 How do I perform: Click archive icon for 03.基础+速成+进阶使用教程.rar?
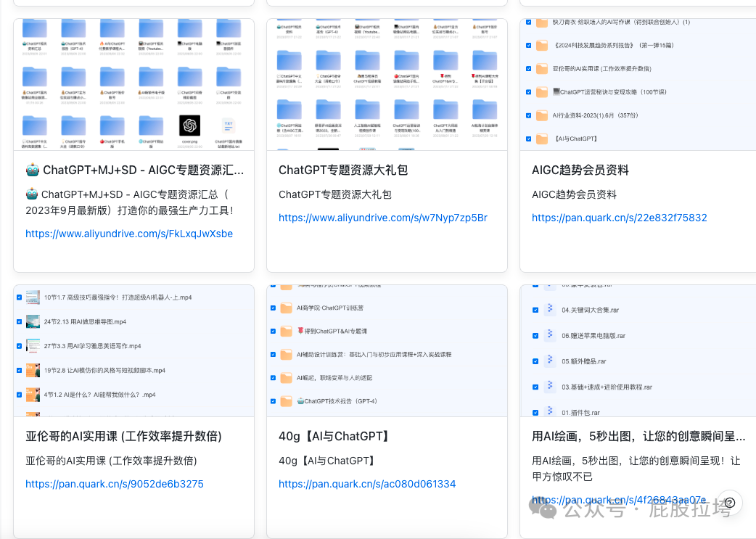coord(550,387)
